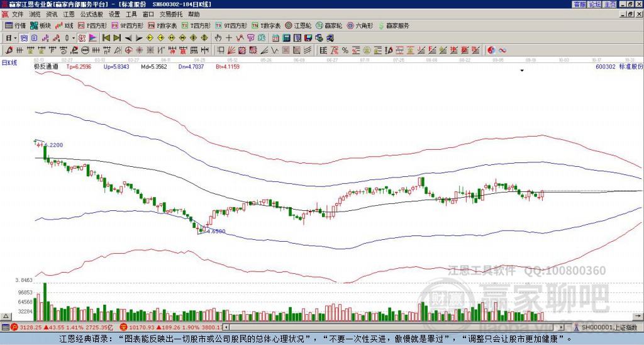
Task: Click the yin-yang icon
Action: click(x=491, y=50)
